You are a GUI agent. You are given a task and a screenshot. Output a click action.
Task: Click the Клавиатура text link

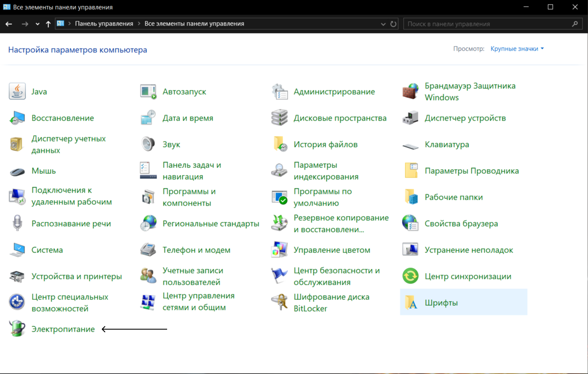pos(447,144)
